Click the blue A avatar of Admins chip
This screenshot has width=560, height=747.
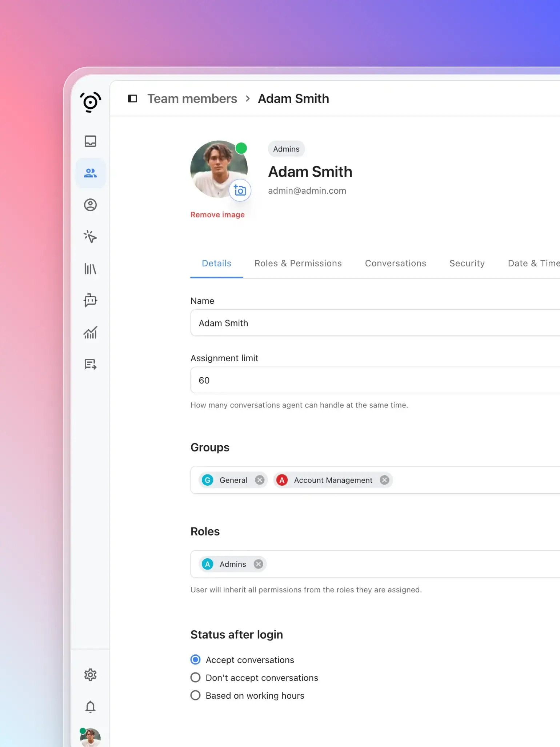point(208,564)
